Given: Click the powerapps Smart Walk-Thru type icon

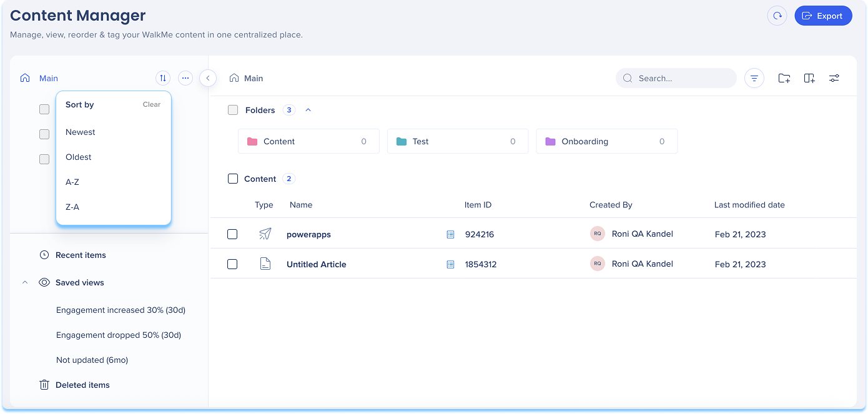Looking at the screenshot, I should pos(265,234).
